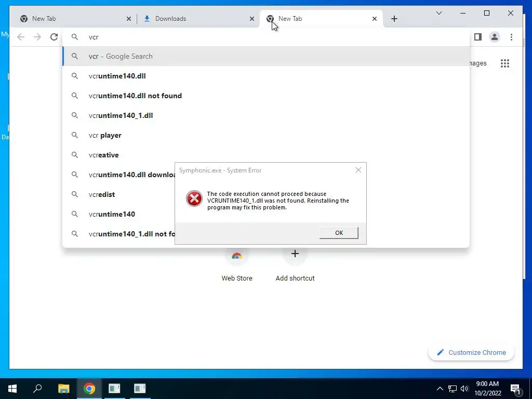
Task: Close the first New Tab
Action: [129, 19]
